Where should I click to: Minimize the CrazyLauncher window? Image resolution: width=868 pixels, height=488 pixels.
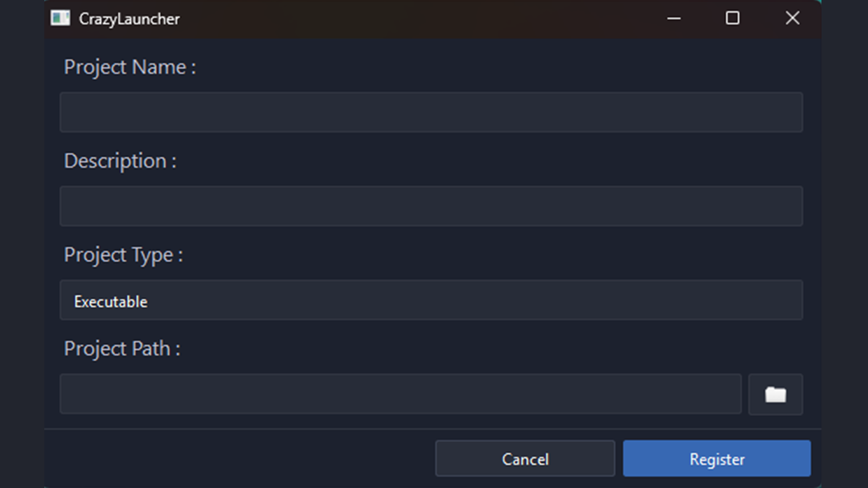point(674,19)
